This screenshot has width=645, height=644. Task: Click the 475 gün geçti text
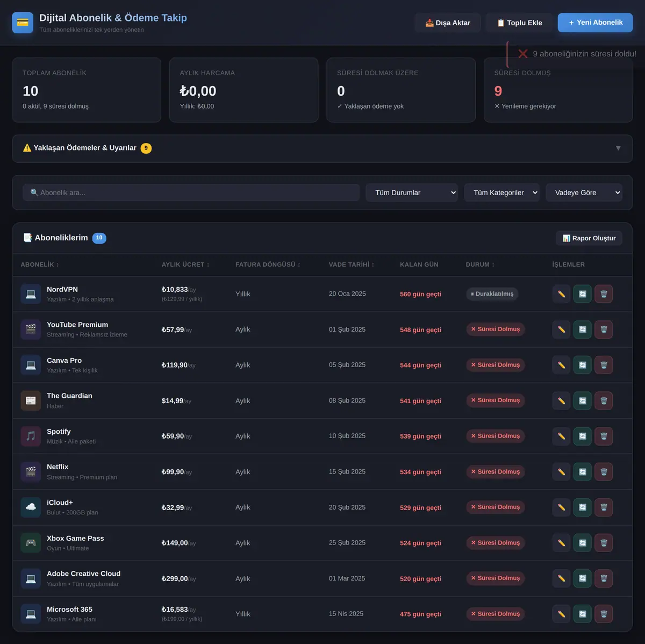point(420,614)
